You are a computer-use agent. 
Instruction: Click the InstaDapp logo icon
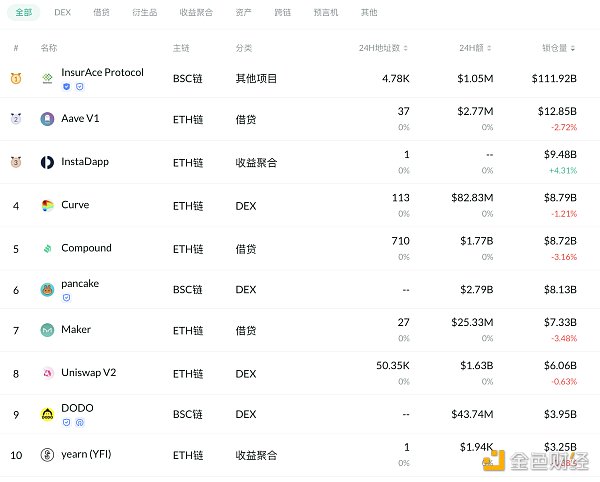pyautogui.click(x=47, y=162)
